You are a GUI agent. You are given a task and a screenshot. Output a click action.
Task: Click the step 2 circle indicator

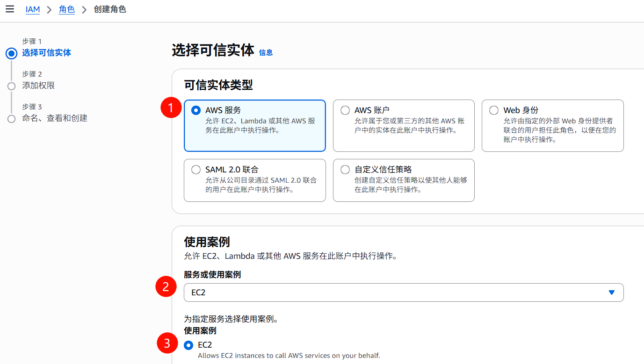(12, 86)
